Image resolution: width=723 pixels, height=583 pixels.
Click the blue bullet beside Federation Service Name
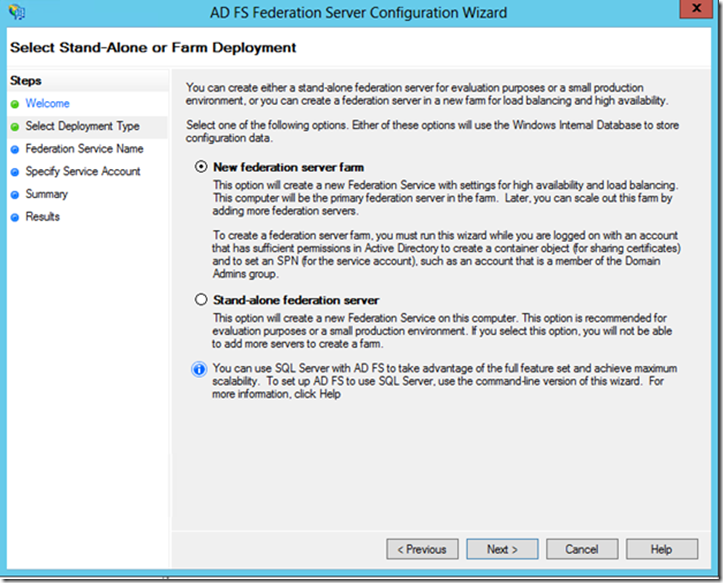[x=15, y=149]
